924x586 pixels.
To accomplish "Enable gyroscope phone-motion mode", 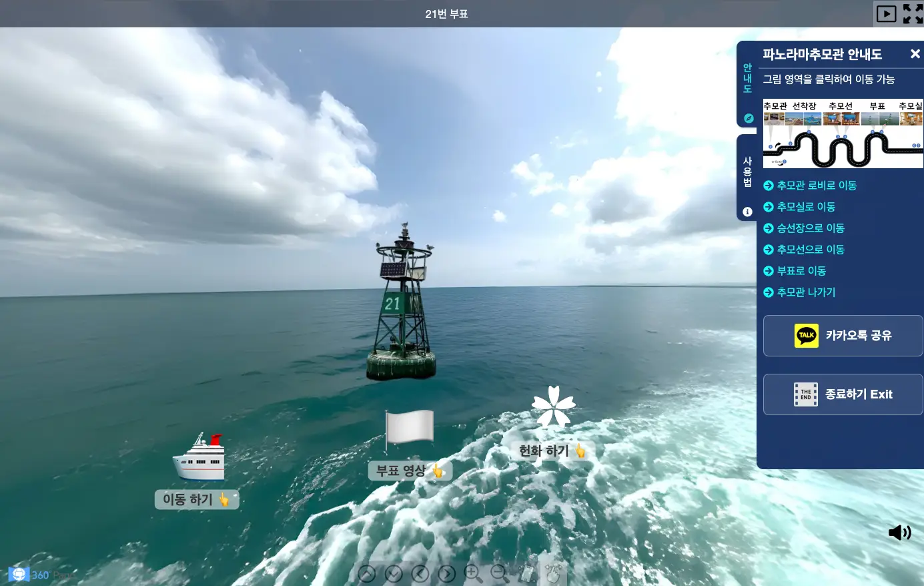I will (527, 573).
